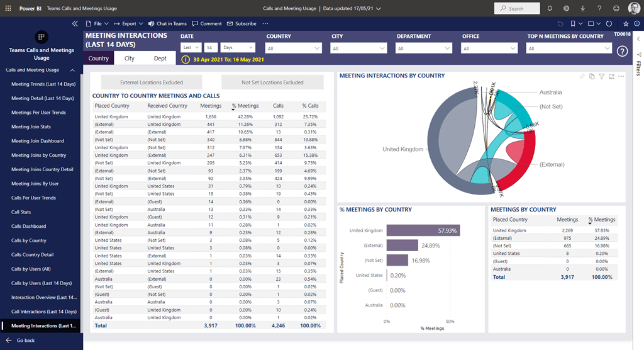The height and width of the screenshot is (350, 644).
Task: Switch to the City tab
Action: coord(129,59)
